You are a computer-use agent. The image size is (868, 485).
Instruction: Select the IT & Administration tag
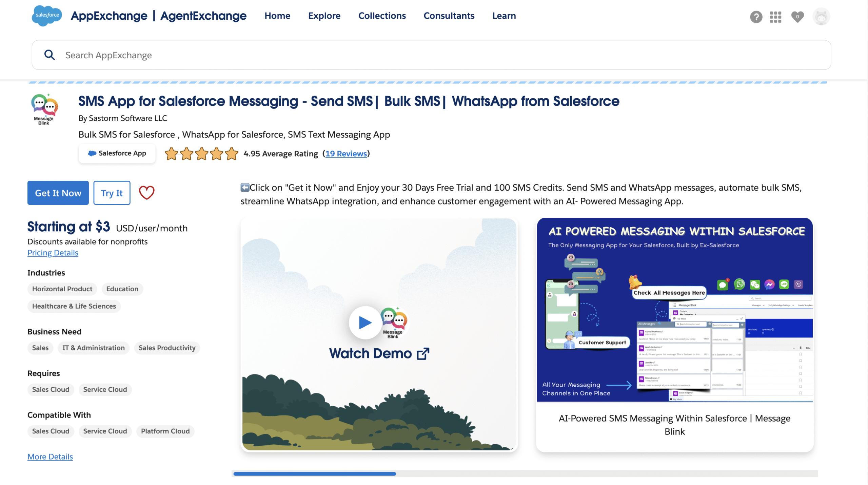[x=93, y=348]
